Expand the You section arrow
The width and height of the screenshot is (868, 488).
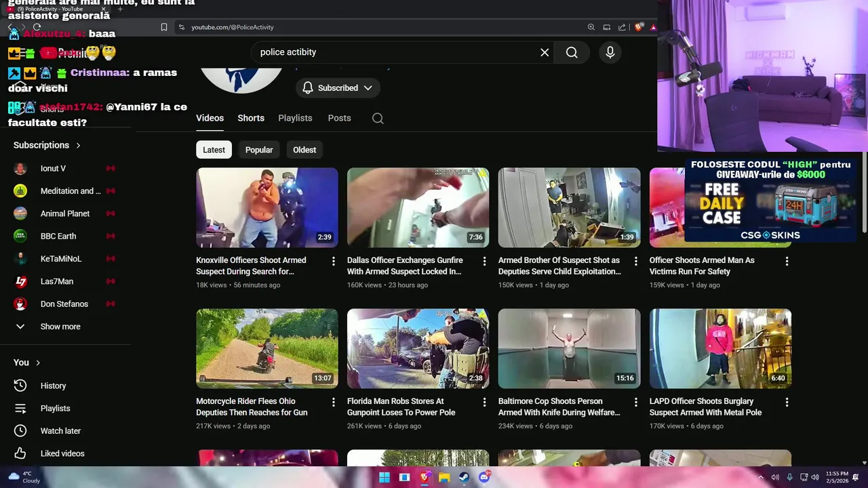[x=38, y=363]
